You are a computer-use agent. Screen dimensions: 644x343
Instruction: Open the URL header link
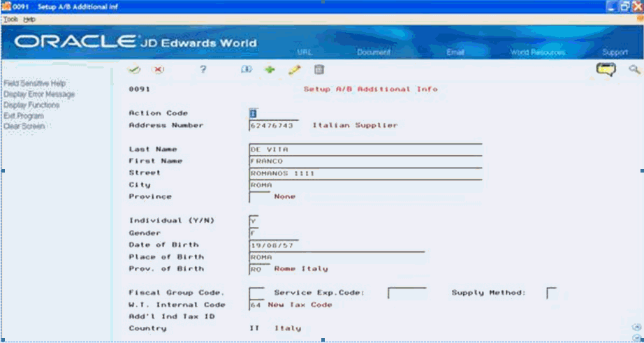pyautogui.click(x=305, y=52)
